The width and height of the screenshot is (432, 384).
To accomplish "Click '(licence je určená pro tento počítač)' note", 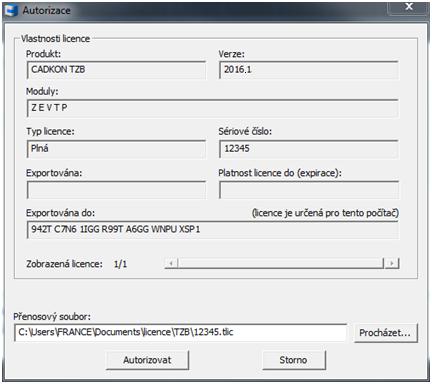I will [x=325, y=213].
